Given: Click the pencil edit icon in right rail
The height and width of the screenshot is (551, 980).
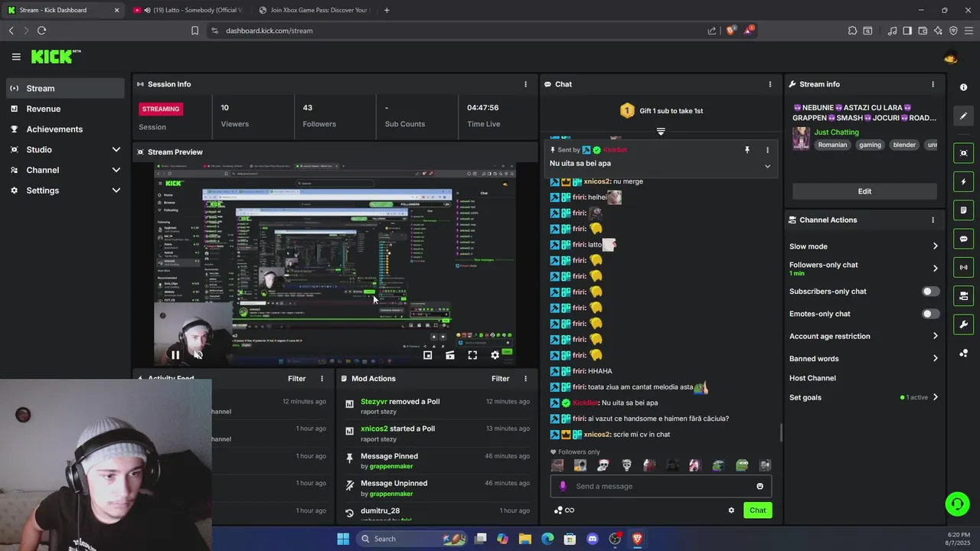Looking at the screenshot, I should 963,116.
